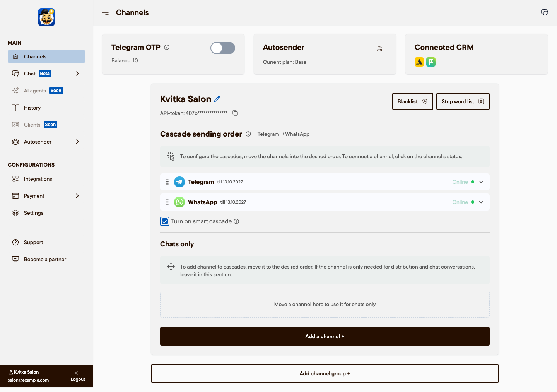Image resolution: width=557 pixels, height=392 pixels.
Task: Grab the Telegram row drag handle
Action: (167, 182)
